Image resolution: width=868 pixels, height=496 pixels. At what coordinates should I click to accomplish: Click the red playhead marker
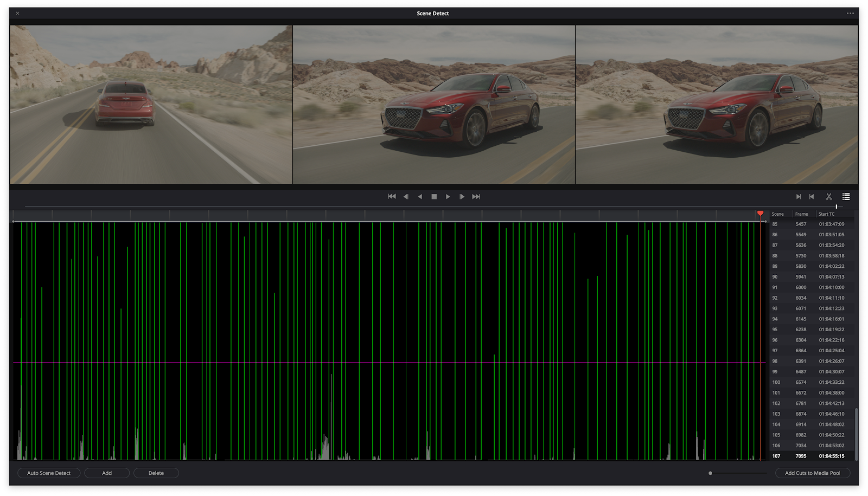760,214
